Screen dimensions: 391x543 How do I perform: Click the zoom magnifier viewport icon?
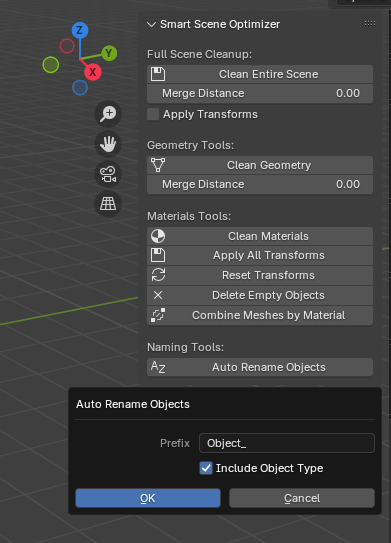click(108, 114)
